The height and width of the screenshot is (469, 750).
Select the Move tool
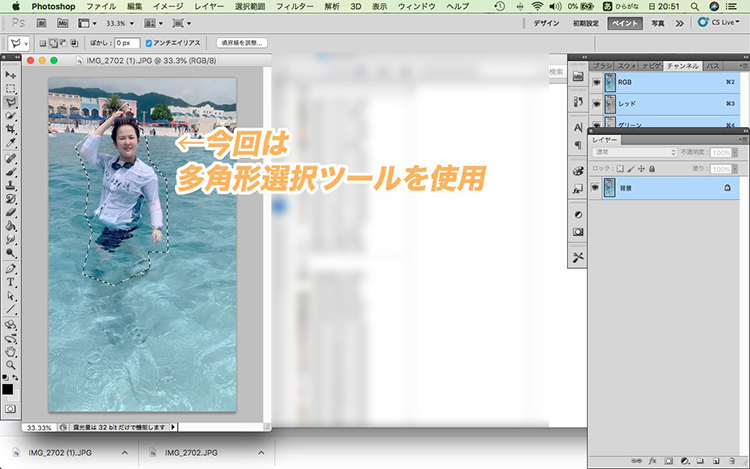pos(11,75)
